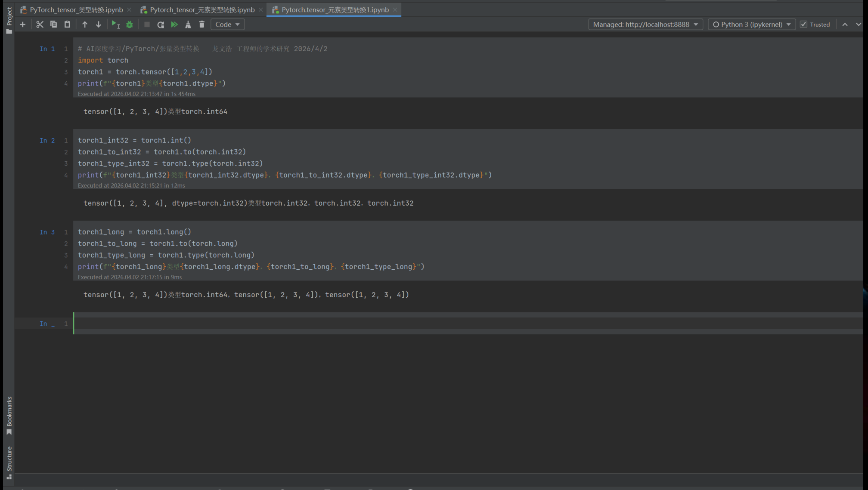Run all cells with double arrow
This screenshot has height=490, width=868.
pos(174,25)
